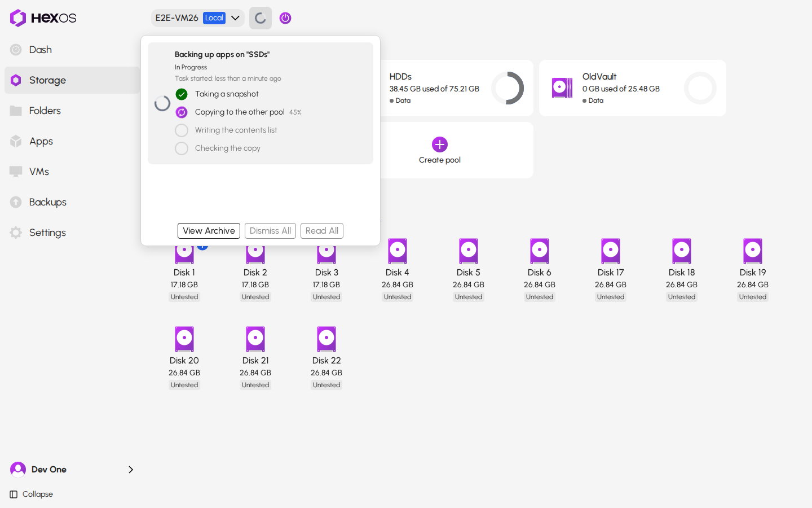812x508 pixels.
Task: Click the purple Copying step icon
Action: click(182, 112)
